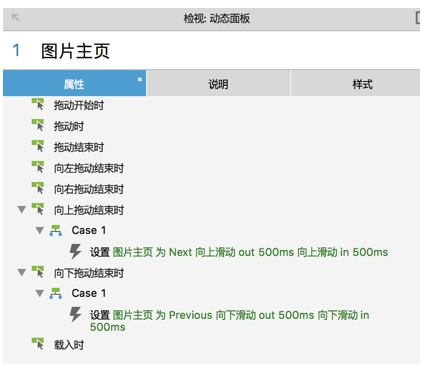Screen dimensions: 426x369
Task: Collapse the 向上拖动结束时 event
Action: pyautogui.click(x=22, y=209)
